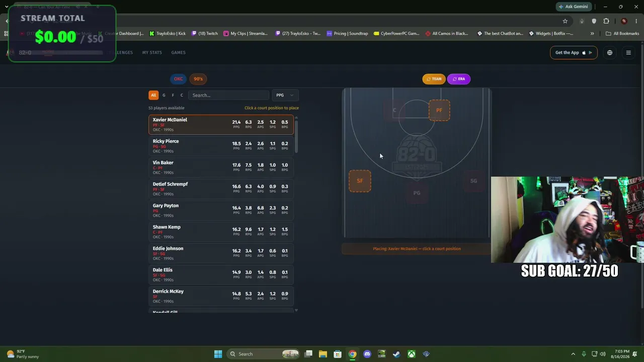This screenshot has height=362, width=644.
Task: Reroll the ERA button
Action: pyautogui.click(x=458, y=79)
